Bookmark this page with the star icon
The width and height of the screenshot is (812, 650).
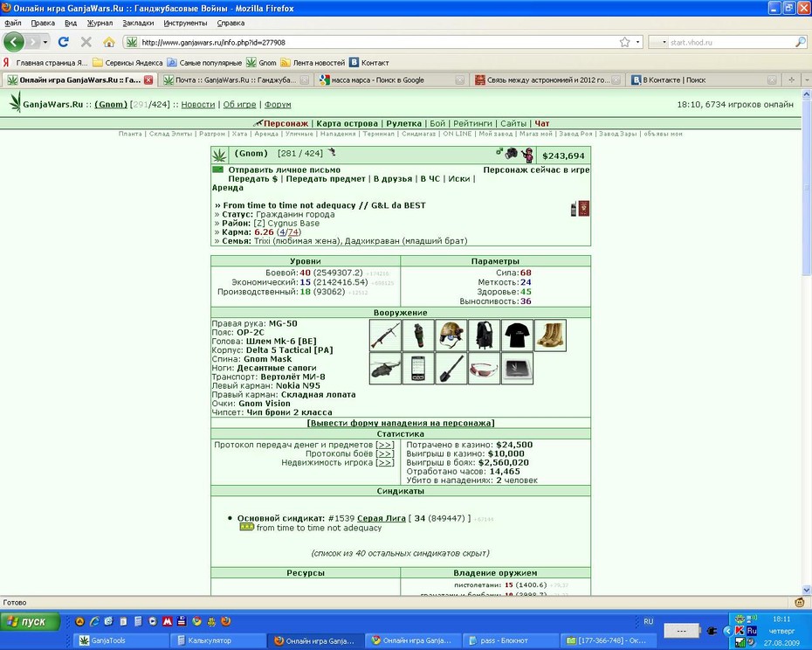[625, 42]
